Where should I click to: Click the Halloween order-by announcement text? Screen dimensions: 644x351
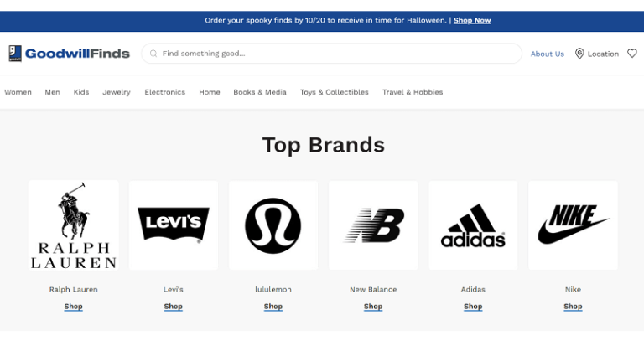325,21
